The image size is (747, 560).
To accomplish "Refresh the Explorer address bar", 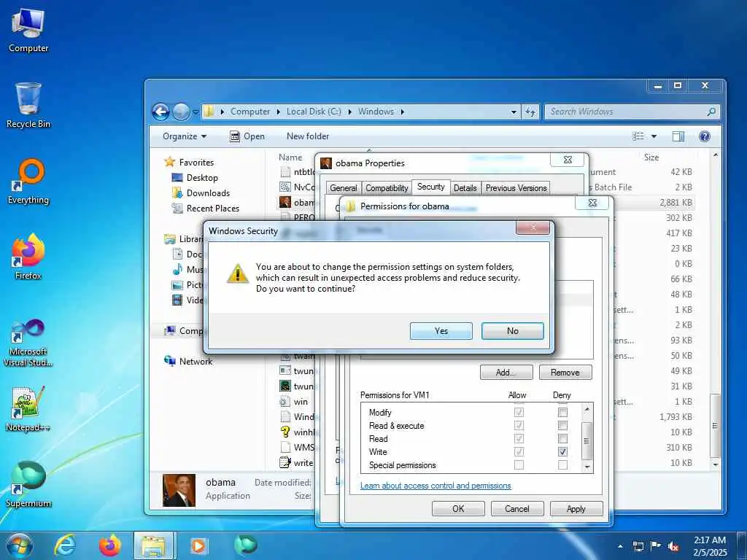I will (x=530, y=112).
